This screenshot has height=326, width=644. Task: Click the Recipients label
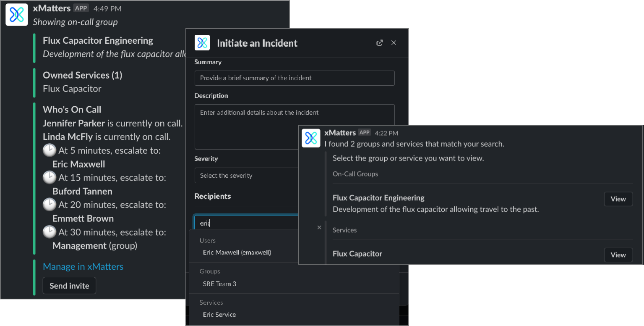213,197
